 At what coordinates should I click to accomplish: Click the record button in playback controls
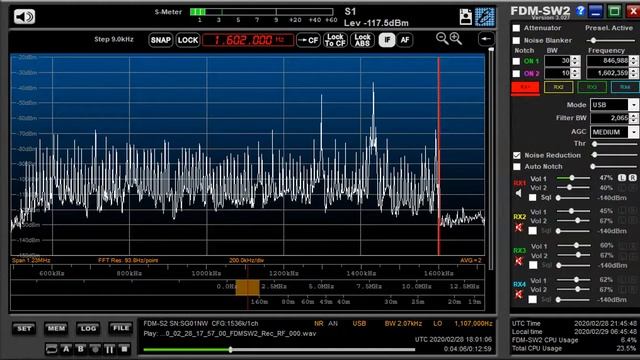click(x=95, y=349)
